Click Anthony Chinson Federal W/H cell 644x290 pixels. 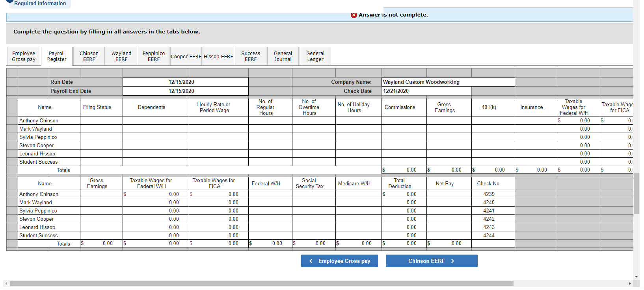(270, 194)
